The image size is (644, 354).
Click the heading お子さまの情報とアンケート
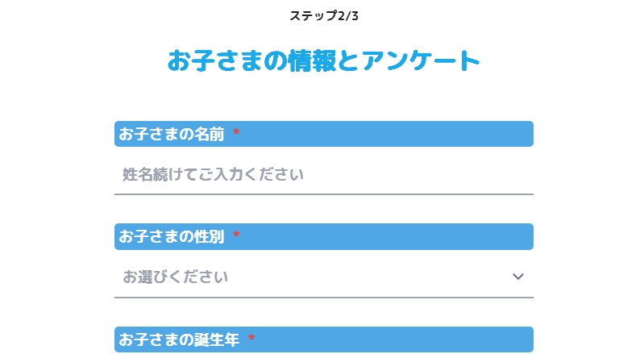(324, 60)
